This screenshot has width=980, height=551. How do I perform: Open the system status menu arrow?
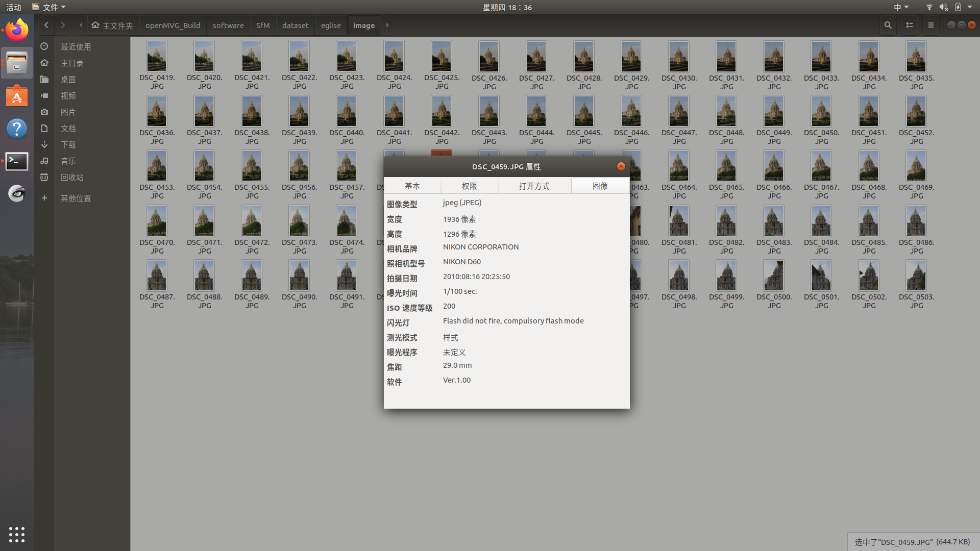tap(970, 7)
